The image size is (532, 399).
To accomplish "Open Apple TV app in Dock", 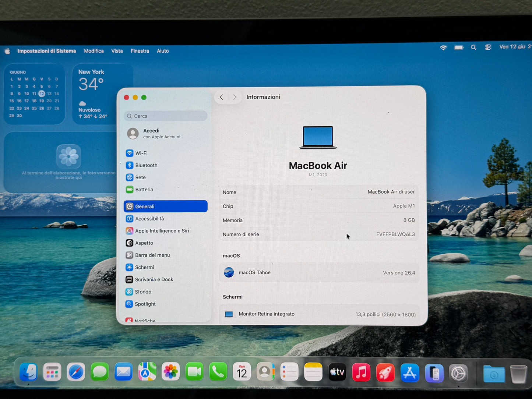I will coord(337,372).
